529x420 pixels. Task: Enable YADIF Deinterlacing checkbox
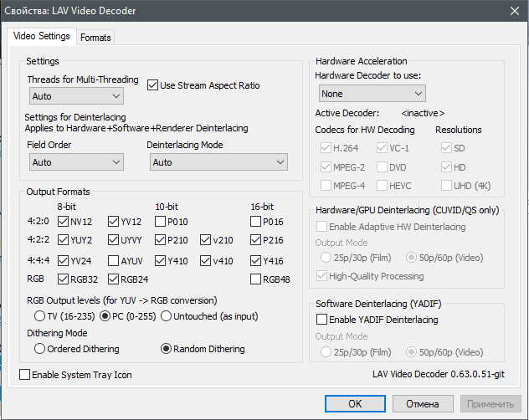pyautogui.click(x=321, y=320)
